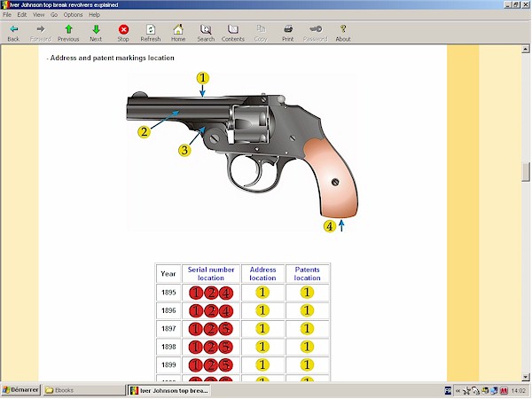Print the current page
This screenshot has height=399, width=532.
tap(287, 34)
